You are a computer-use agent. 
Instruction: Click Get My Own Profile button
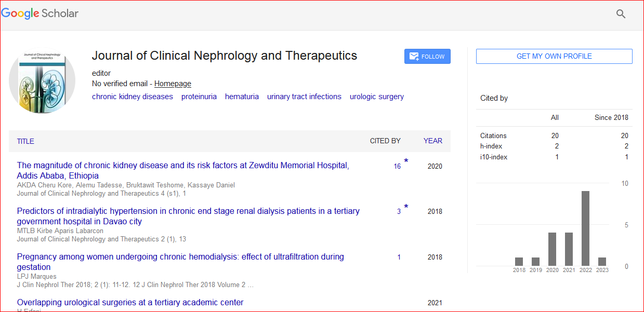point(554,56)
